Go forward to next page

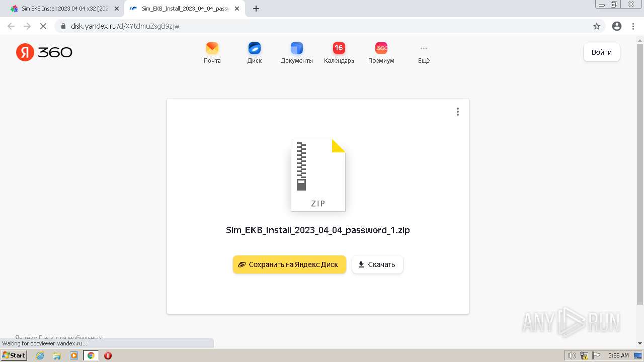click(27, 26)
